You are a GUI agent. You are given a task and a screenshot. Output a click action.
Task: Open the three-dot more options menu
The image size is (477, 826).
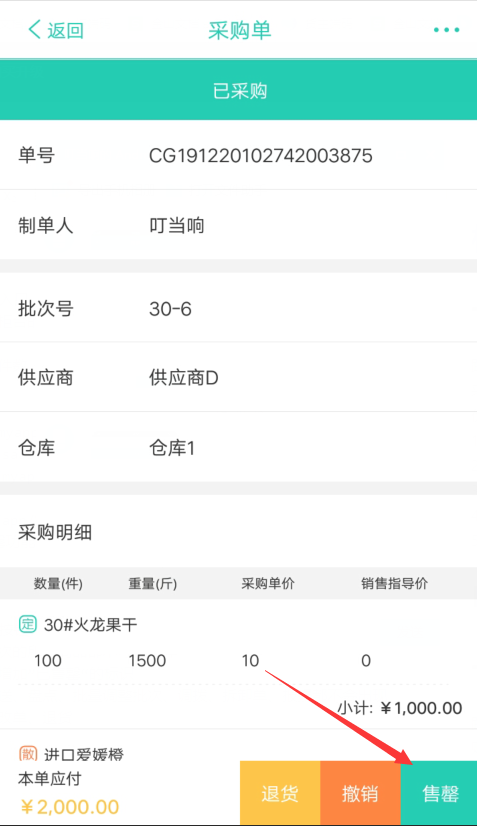point(446,30)
